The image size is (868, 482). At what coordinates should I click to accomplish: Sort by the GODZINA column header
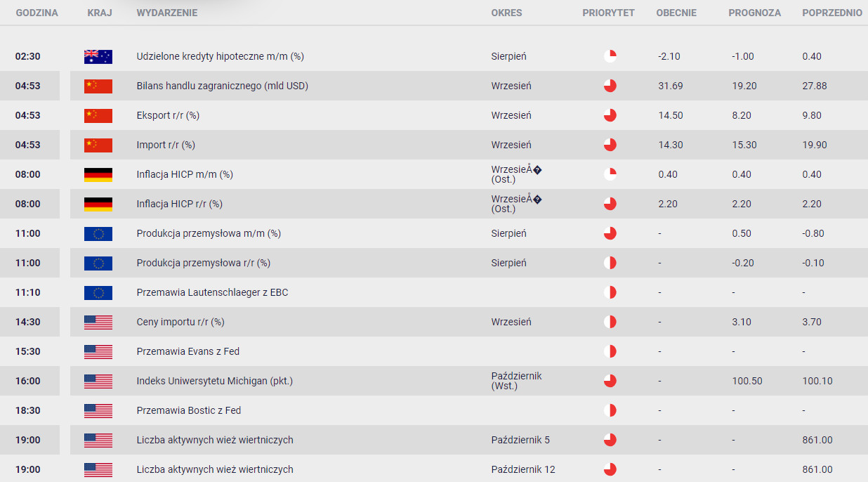[37, 13]
